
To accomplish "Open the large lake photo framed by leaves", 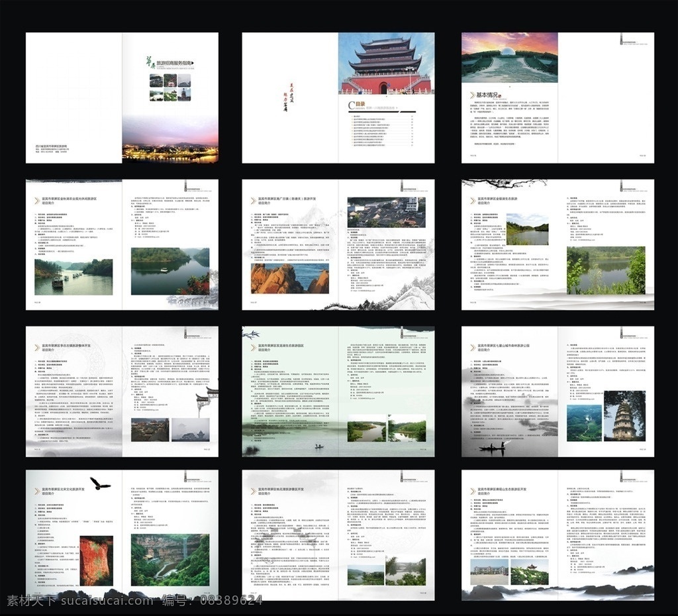I will tap(606, 270).
